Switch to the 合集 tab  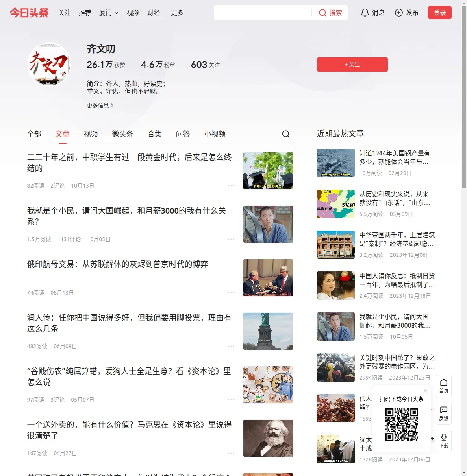(155, 134)
